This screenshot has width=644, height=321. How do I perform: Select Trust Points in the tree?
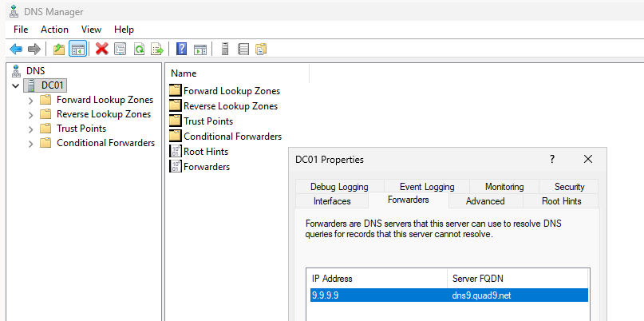pos(81,129)
